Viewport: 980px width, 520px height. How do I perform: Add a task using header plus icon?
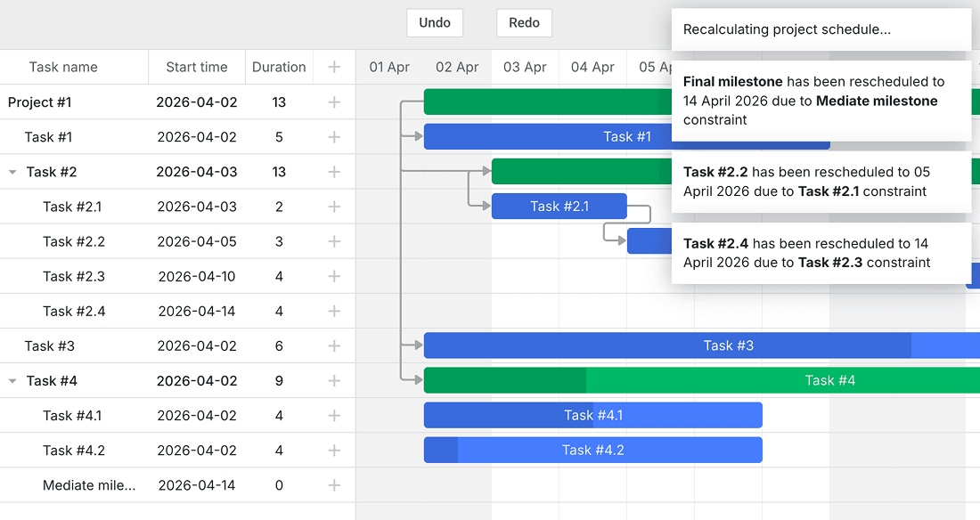(x=334, y=67)
